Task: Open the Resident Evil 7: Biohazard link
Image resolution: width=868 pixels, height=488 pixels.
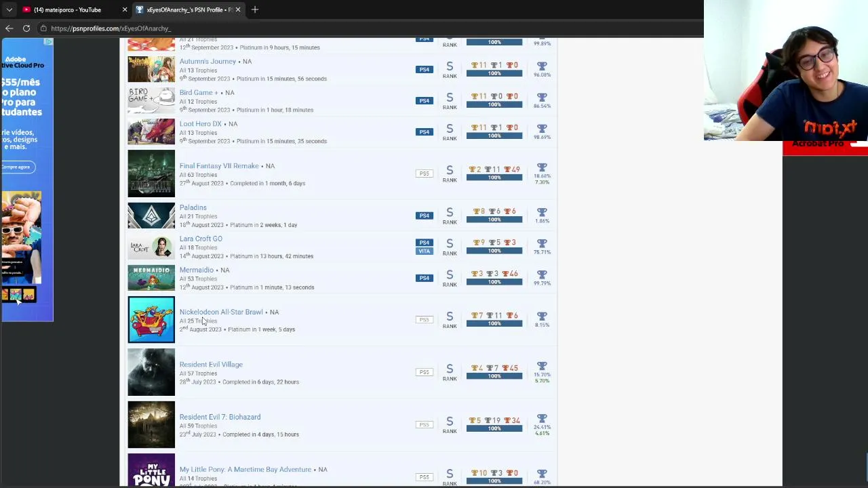Action: click(220, 418)
